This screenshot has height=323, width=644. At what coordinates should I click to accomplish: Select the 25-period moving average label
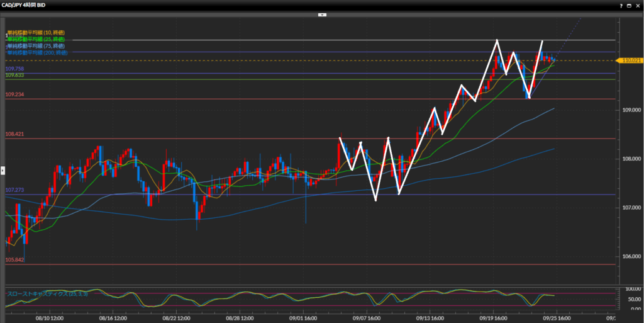pos(36,39)
